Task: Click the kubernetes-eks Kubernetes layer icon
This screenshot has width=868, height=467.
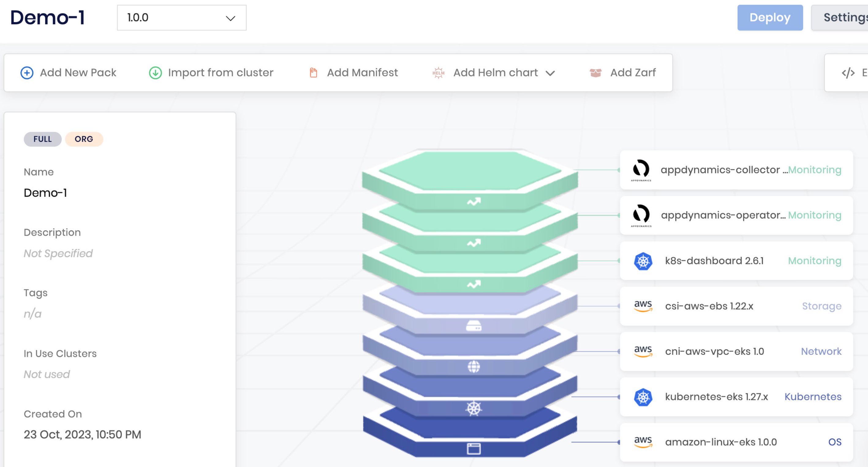Action: (x=642, y=397)
